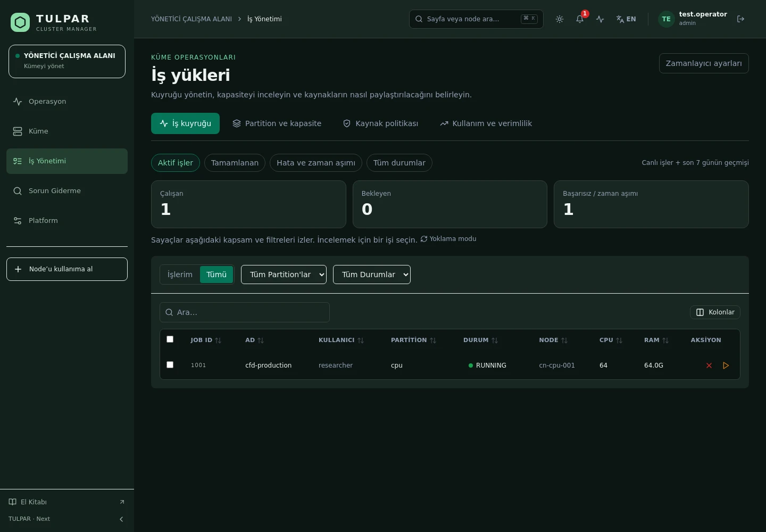766x532 pixels.
Task: Click the Node'u kullanıma al button
Action: [67, 269]
